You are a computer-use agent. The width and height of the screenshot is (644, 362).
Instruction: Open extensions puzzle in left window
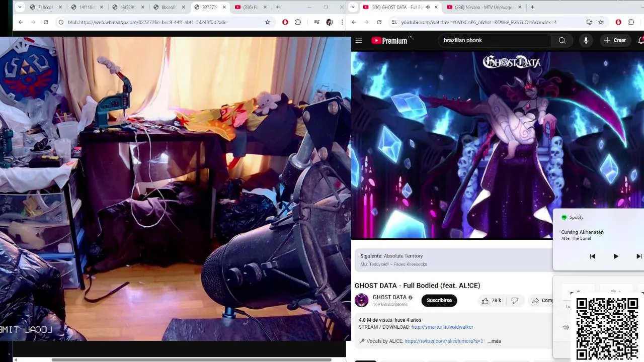point(298,22)
